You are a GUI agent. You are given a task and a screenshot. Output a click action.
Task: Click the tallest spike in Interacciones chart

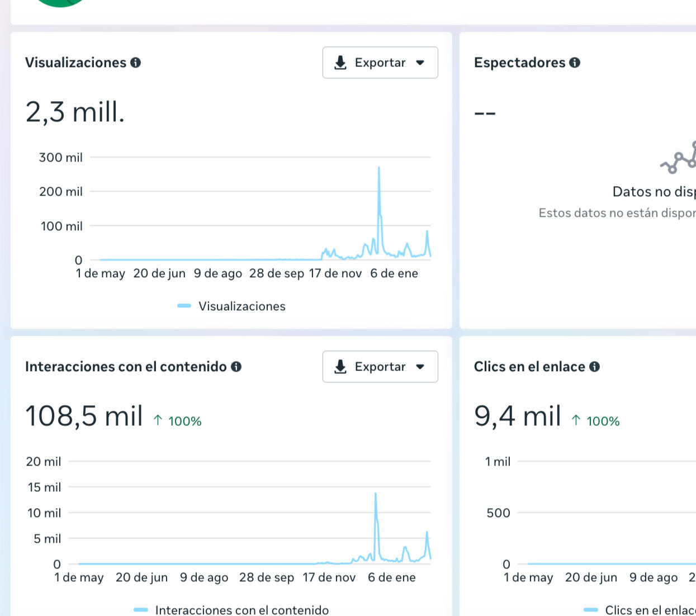point(375,494)
